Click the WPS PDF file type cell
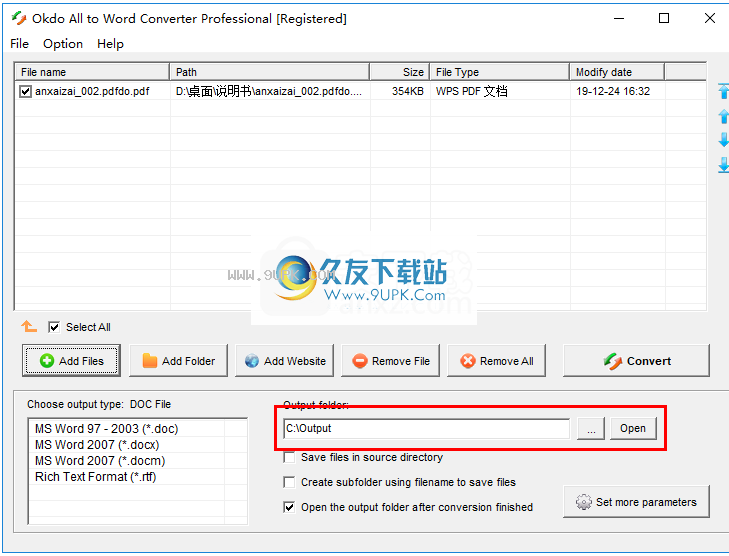The image size is (729, 556). pos(471,91)
